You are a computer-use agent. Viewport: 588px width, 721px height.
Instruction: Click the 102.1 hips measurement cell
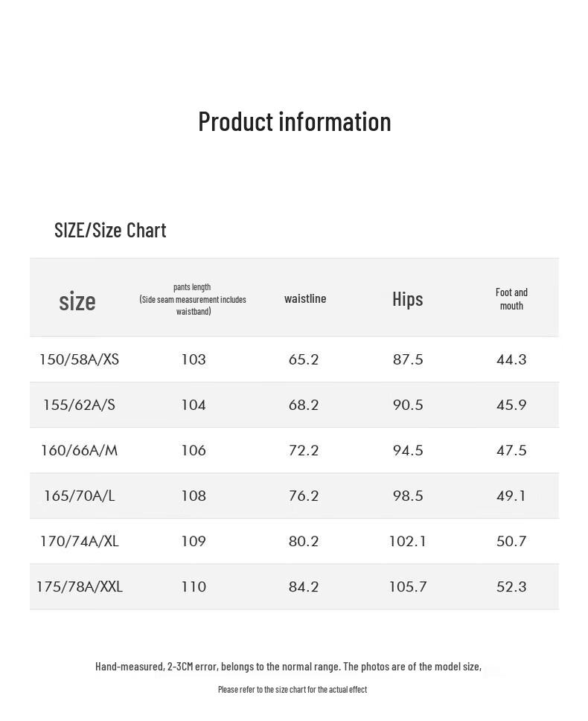[408, 542]
